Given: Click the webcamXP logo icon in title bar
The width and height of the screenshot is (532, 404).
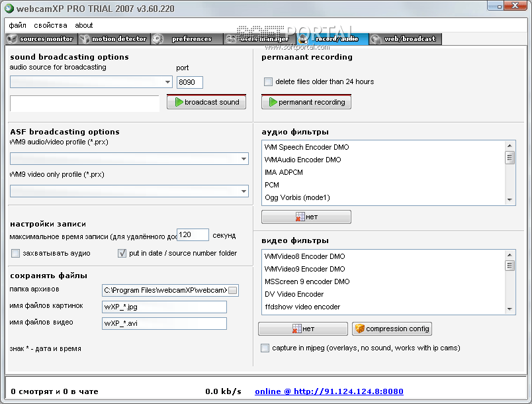Looking at the screenshot, I should pos(9,8).
